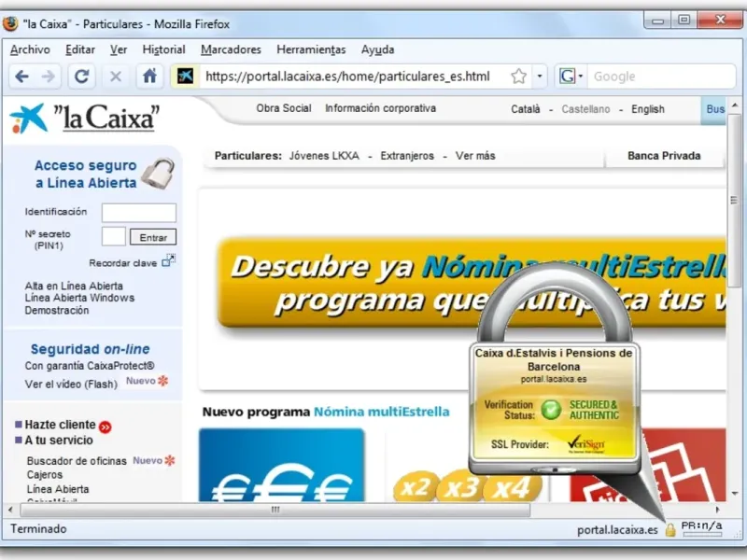This screenshot has height=560, width=747.
Task: Open the Seguridad on-line heading link
Action: tap(90, 349)
